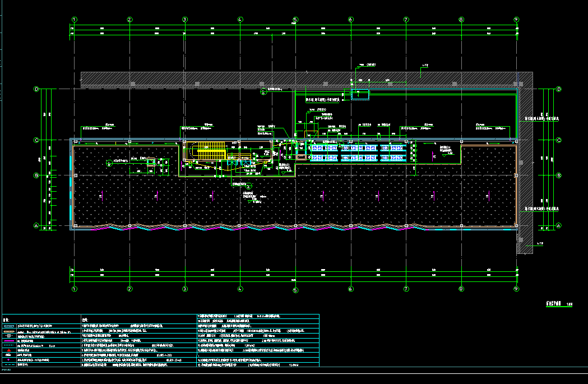This screenshot has width=588, height=384.
Task: Click the red triangle legend symbol
Action: pyautogui.click(x=9, y=350)
